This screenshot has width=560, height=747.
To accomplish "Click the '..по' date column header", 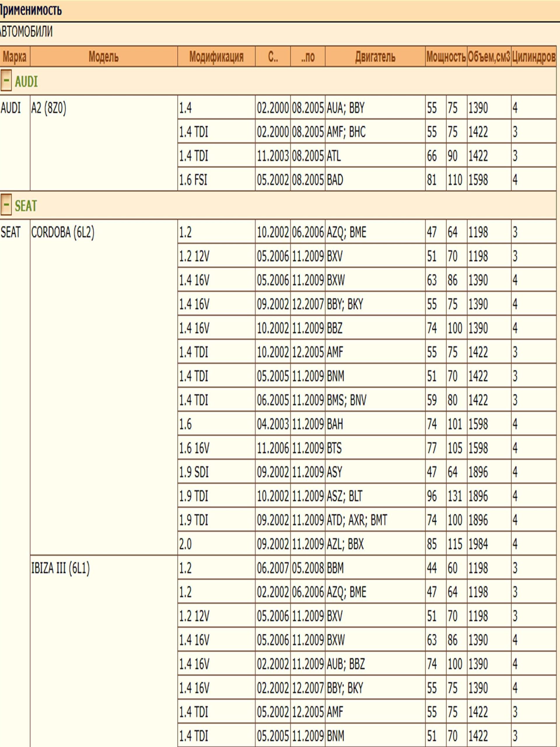I will click(x=307, y=57).
